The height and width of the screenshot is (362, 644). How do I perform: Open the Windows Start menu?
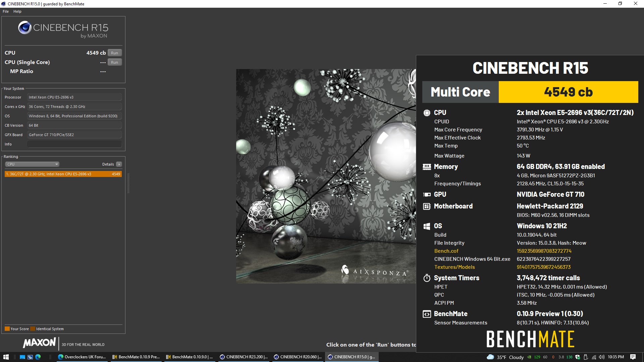tap(6, 357)
